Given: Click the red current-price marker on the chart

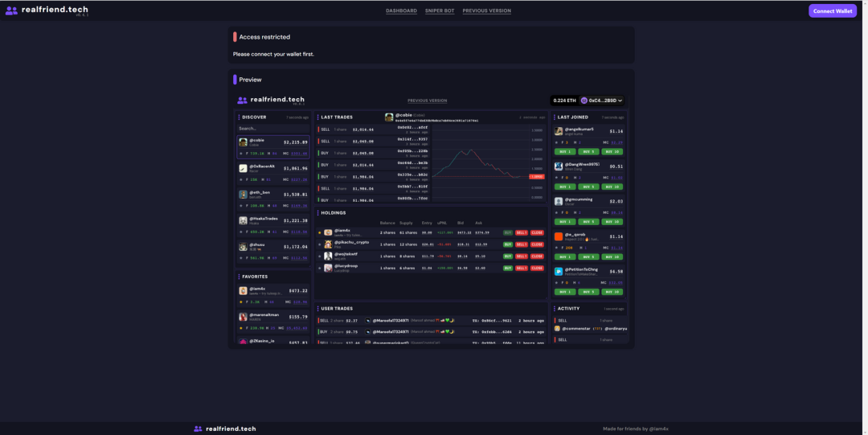Looking at the screenshot, I should pos(536,177).
